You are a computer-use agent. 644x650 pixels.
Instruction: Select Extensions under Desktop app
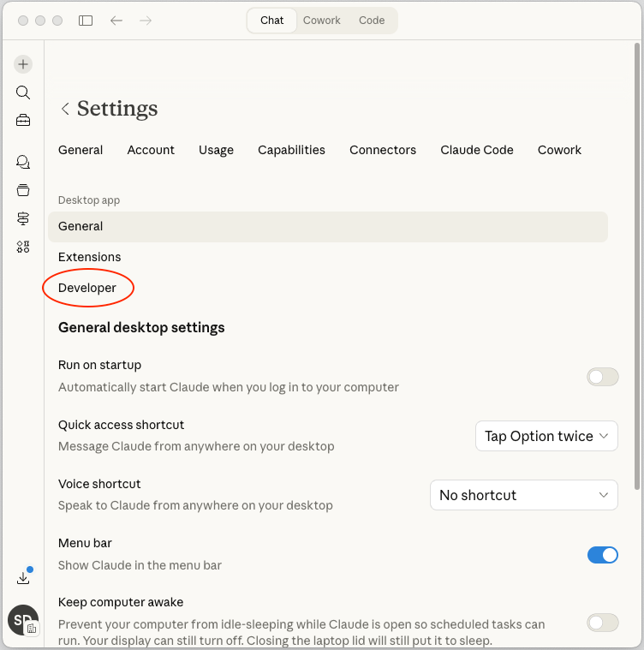tap(90, 257)
